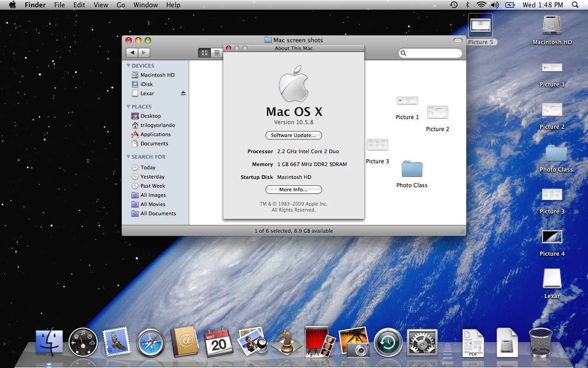Select Documents in Places sidebar

155,144
